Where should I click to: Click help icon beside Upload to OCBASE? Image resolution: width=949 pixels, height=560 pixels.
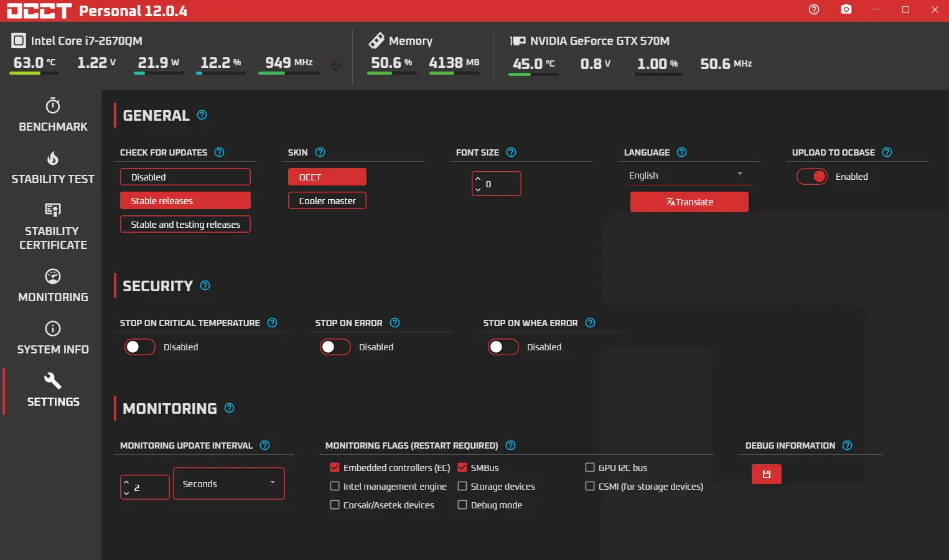887,152
